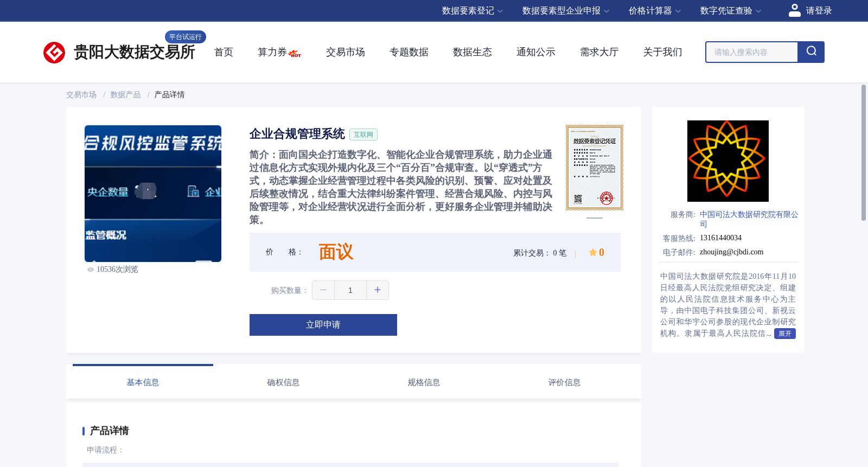
Task: Click the purchase quantity number field
Action: pyautogui.click(x=350, y=290)
